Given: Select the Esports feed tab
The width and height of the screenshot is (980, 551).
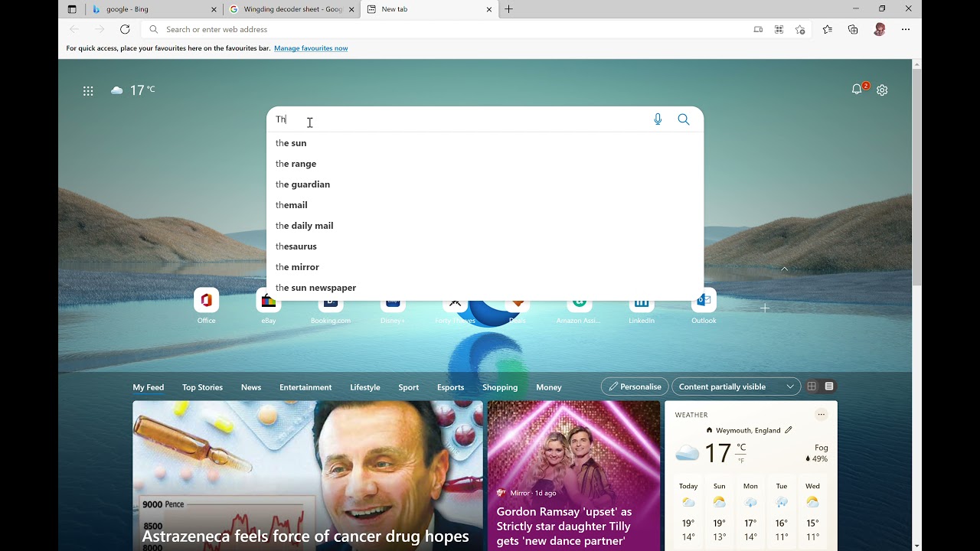Looking at the screenshot, I should pyautogui.click(x=451, y=387).
